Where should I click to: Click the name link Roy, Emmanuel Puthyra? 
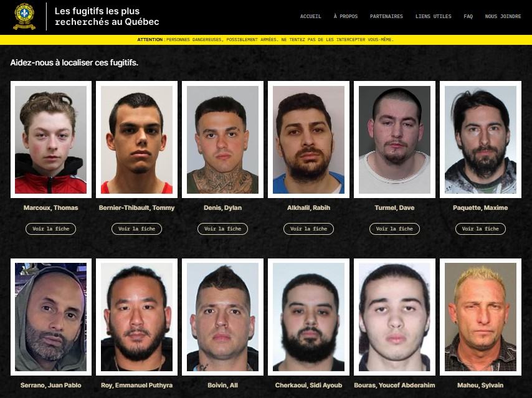pos(136,385)
